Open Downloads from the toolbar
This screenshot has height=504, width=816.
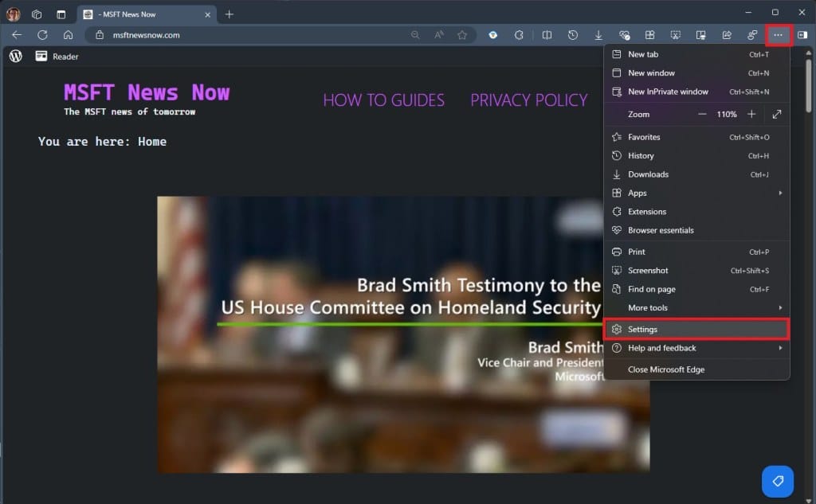tap(599, 35)
